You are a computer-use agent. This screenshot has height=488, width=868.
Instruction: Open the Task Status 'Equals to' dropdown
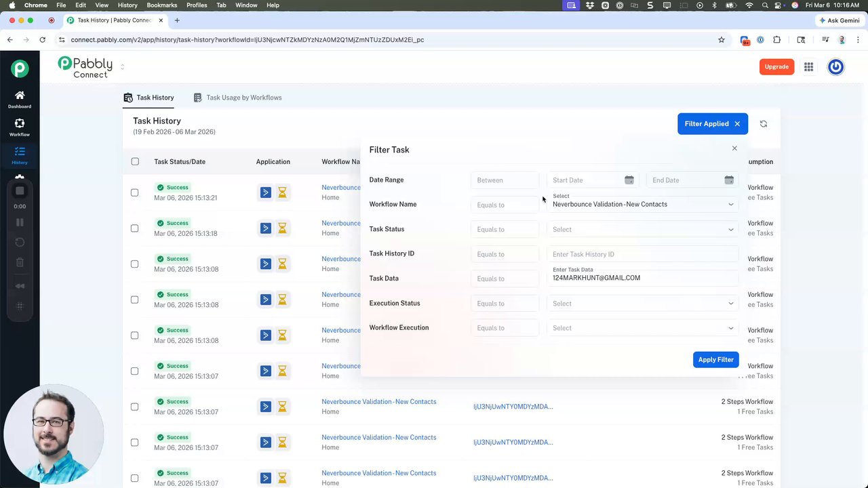click(505, 230)
